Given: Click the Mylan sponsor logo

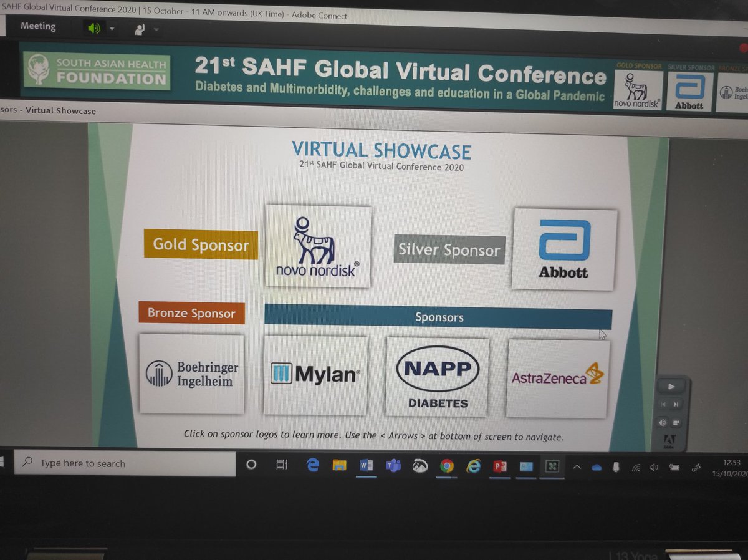Looking at the screenshot, I should coord(315,373).
